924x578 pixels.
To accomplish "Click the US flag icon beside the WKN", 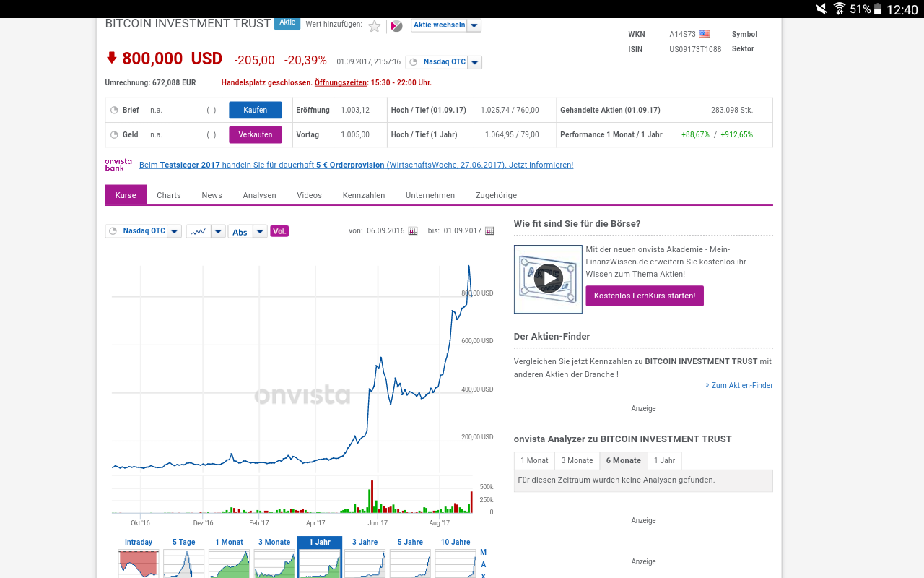I will pyautogui.click(x=705, y=33).
